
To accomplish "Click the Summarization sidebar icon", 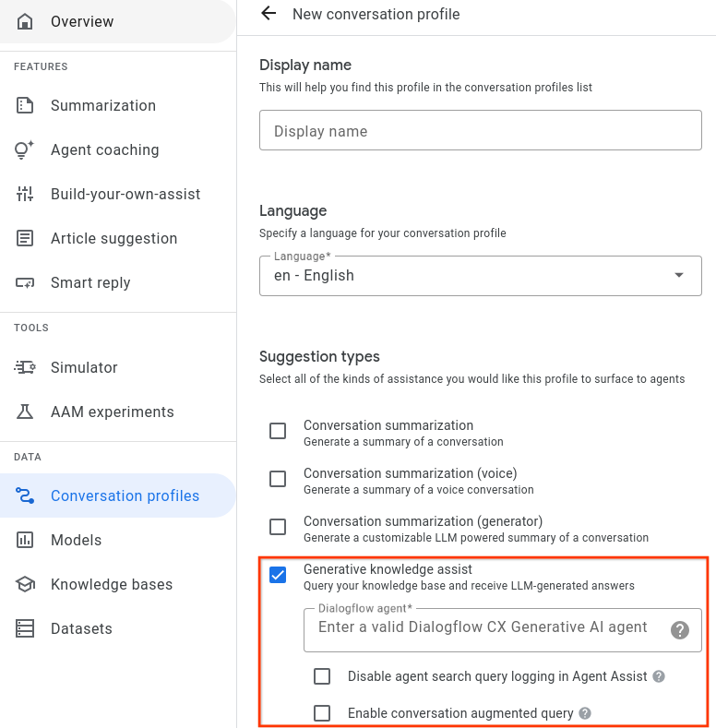I will tap(25, 105).
